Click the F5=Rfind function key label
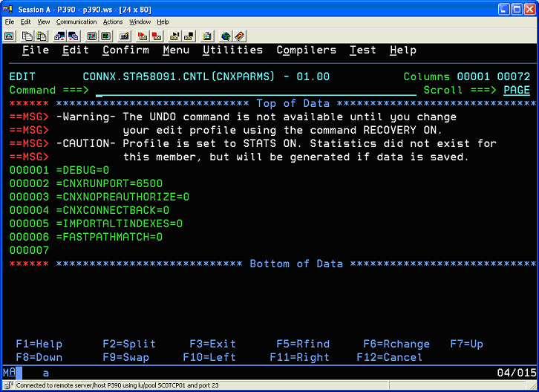This screenshot has height=392, width=539. pyautogui.click(x=303, y=344)
